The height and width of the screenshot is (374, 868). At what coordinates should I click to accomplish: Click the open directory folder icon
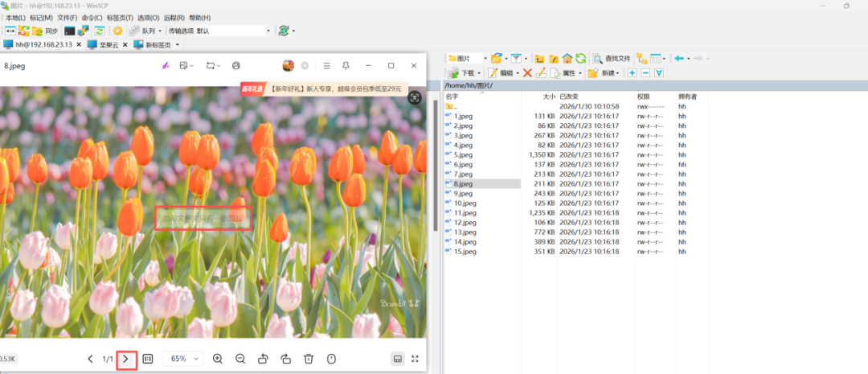(x=496, y=58)
